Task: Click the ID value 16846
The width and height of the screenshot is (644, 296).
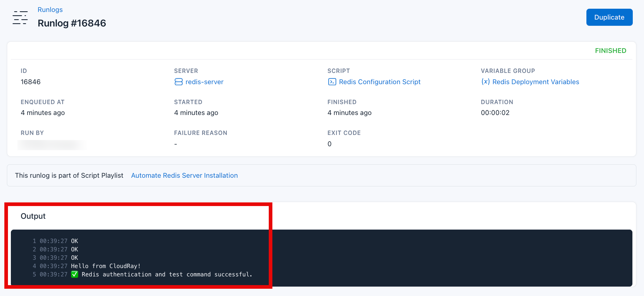Action: (x=31, y=82)
